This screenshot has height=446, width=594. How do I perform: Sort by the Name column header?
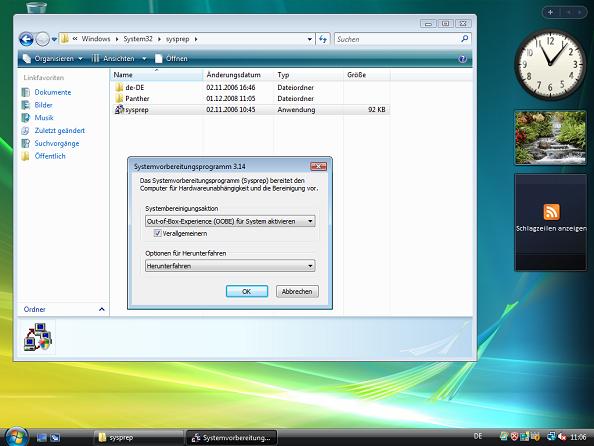click(x=157, y=75)
